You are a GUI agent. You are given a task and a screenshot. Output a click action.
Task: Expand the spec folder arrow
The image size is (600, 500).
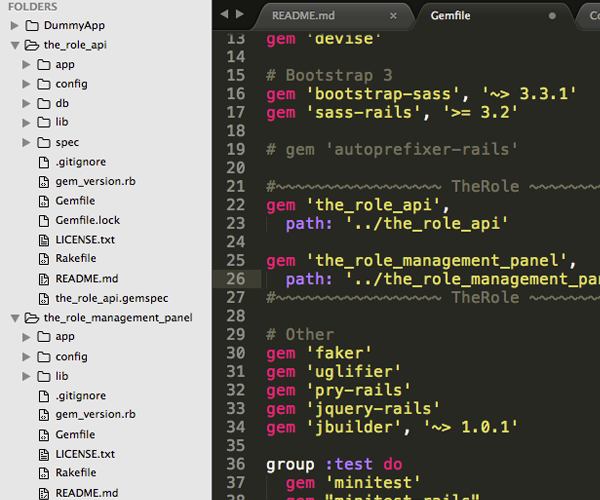[x=26, y=143]
